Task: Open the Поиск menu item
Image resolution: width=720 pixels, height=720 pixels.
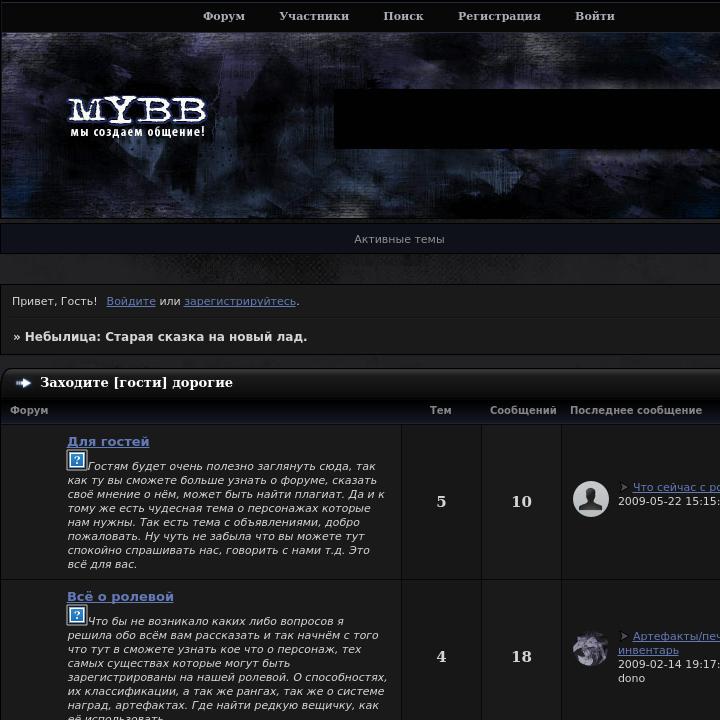Action: [x=403, y=16]
